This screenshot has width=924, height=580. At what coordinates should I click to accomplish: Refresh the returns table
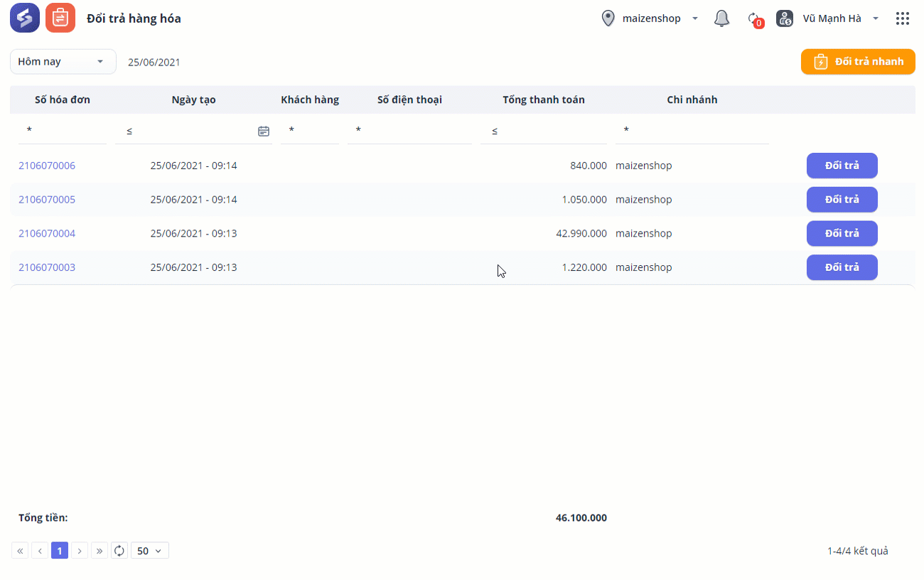119,551
